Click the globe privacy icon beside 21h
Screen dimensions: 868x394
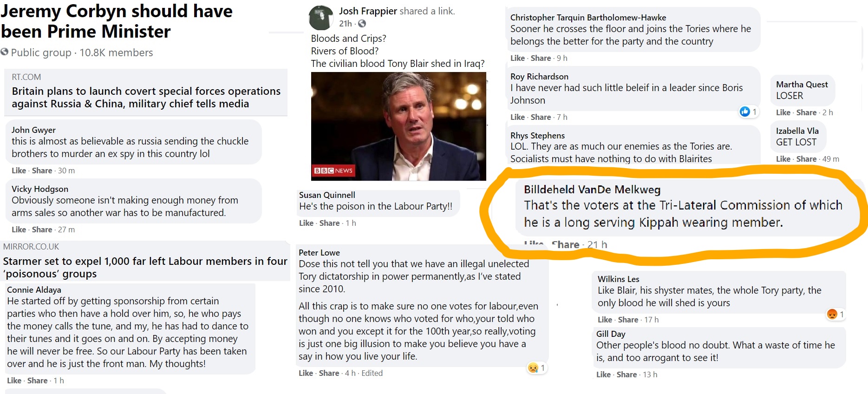click(x=362, y=23)
